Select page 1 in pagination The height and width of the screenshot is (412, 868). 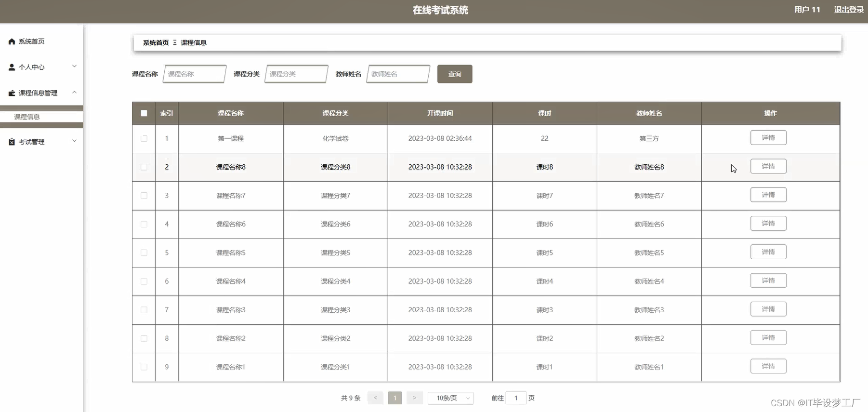395,398
